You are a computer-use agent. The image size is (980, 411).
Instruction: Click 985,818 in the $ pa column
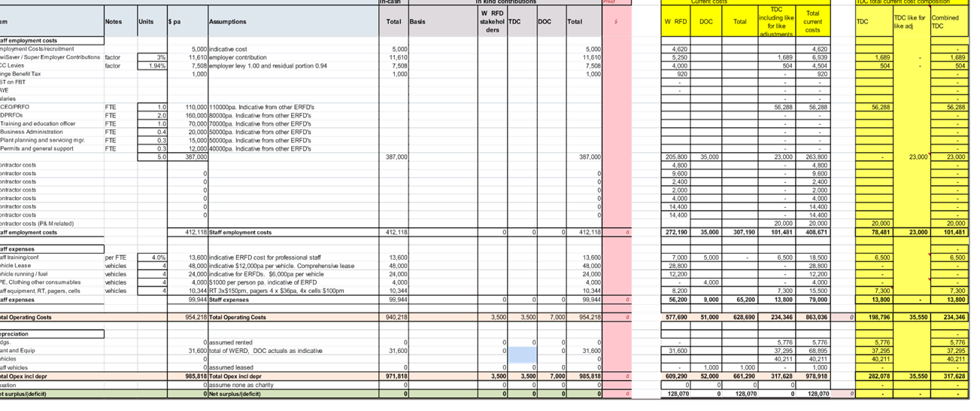pyautogui.click(x=187, y=376)
